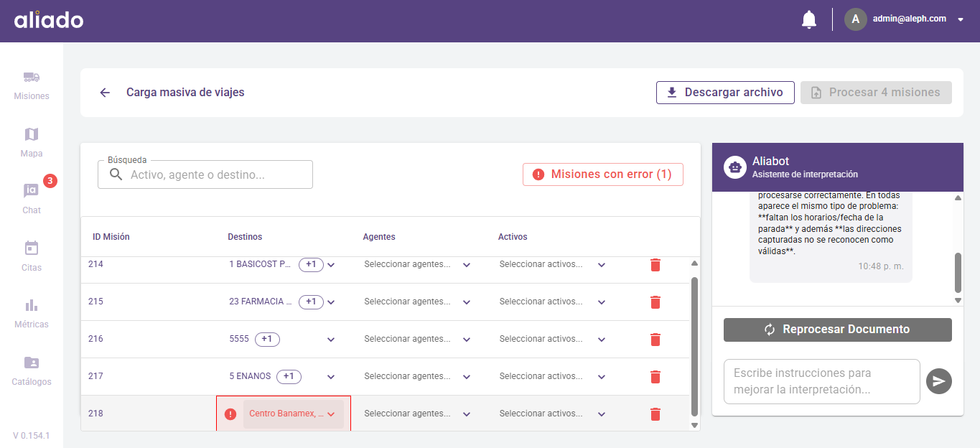The image size is (980, 448).
Task: Open the notifications bell
Action: 808,19
